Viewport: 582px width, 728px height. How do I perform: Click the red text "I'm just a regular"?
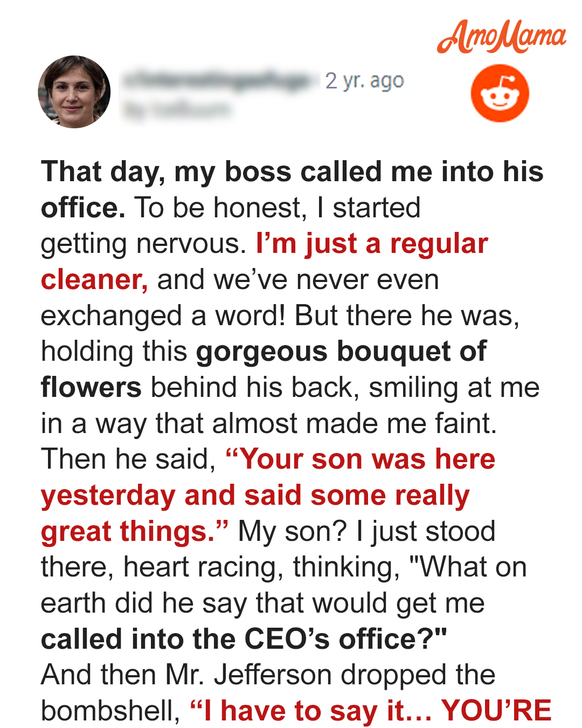(372, 244)
